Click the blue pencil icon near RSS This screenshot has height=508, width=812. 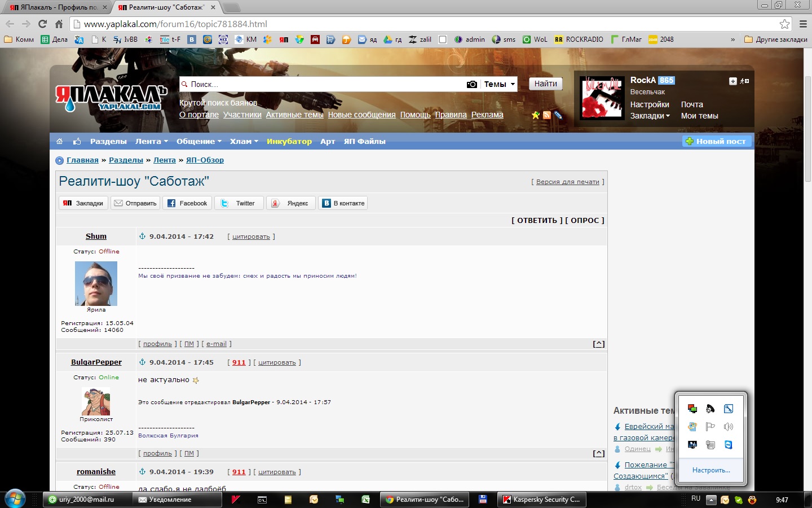[x=558, y=115]
